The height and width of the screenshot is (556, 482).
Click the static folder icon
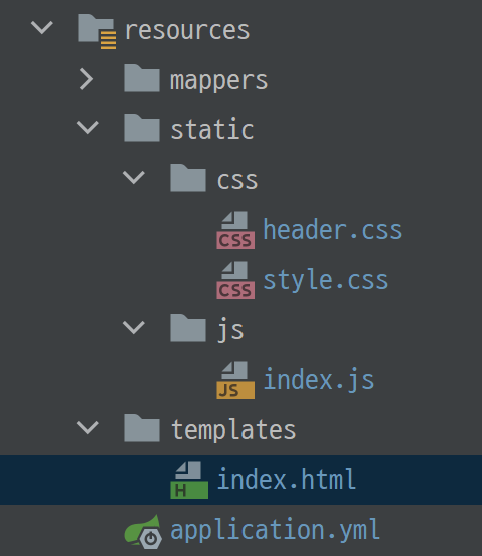click(x=142, y=128)
